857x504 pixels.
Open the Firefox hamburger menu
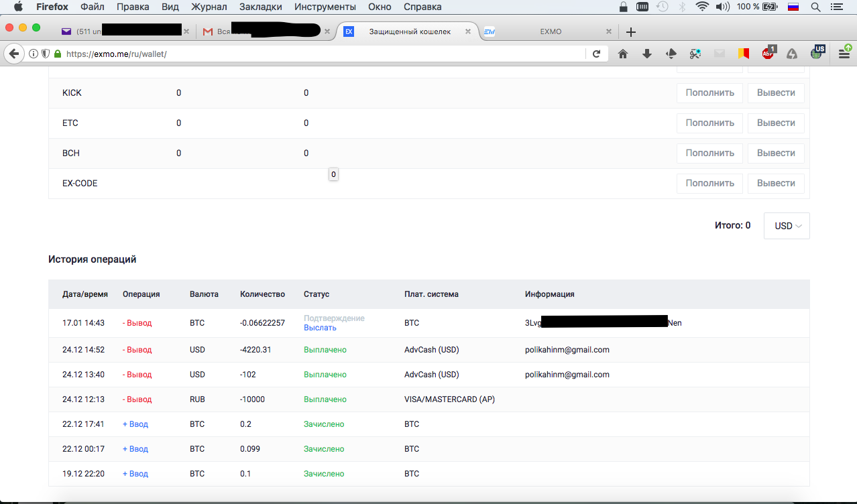[844, 54]
